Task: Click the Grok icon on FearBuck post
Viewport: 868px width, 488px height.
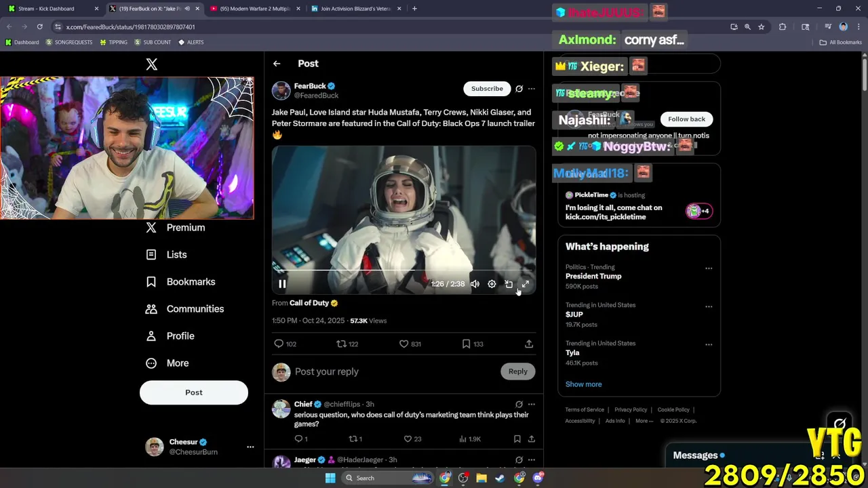Action: (519, 89)
